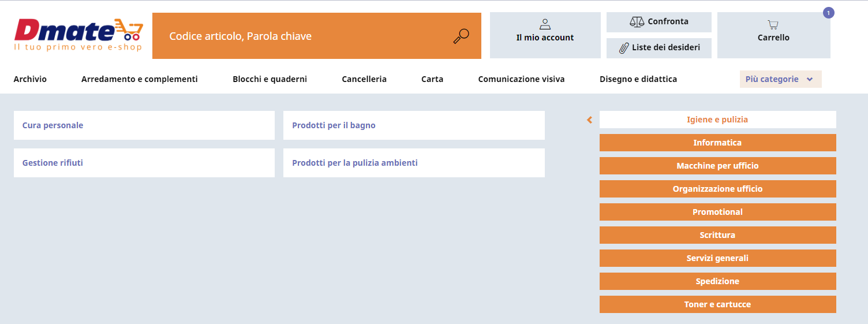Select the Informatica category button
This screenshot has height=324, width=868.
[x=717, y=143]
